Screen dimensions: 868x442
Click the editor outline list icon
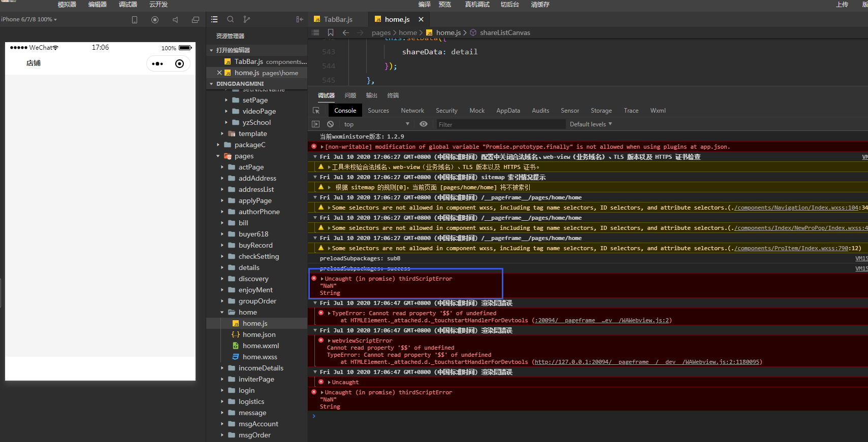pos(315,32)
